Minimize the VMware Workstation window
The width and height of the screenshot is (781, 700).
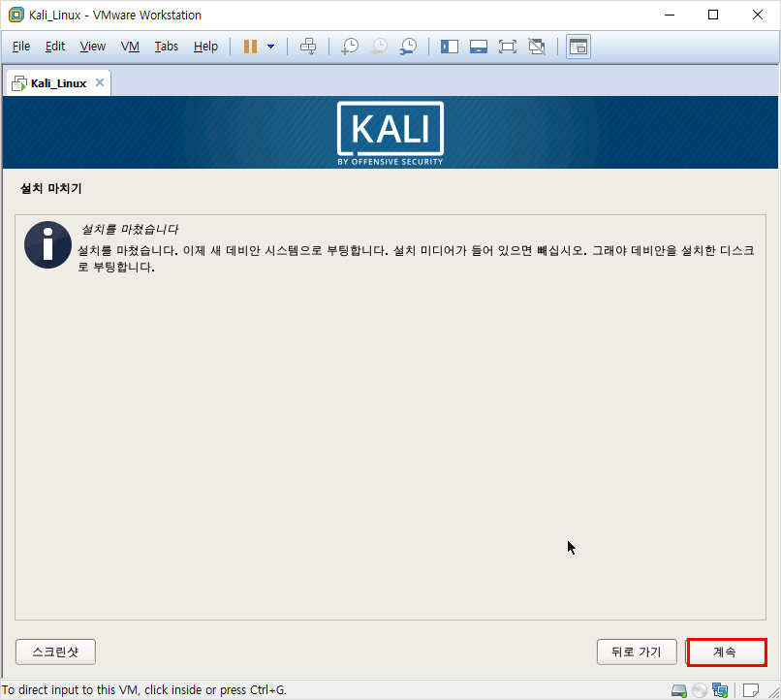click(x=670, y=15)
